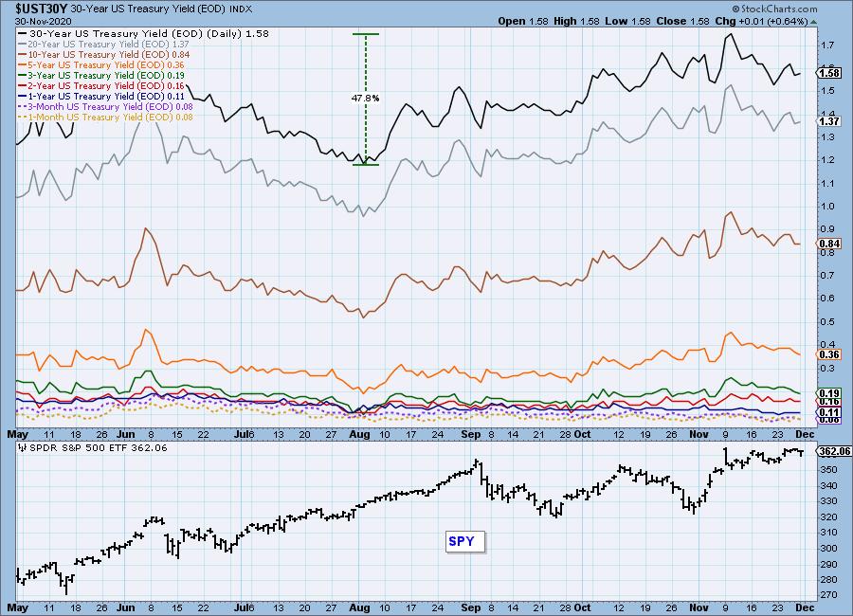Click 'Aug' on the yield panel date axis
Viewport: 853px width, 616px height.
click(x=359, y=434)
